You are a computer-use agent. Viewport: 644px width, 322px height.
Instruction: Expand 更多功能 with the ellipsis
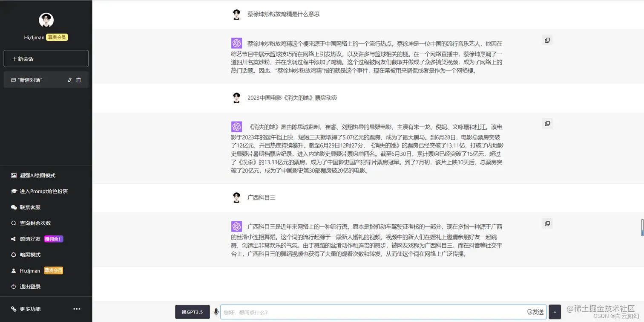(x=77, y=309)
